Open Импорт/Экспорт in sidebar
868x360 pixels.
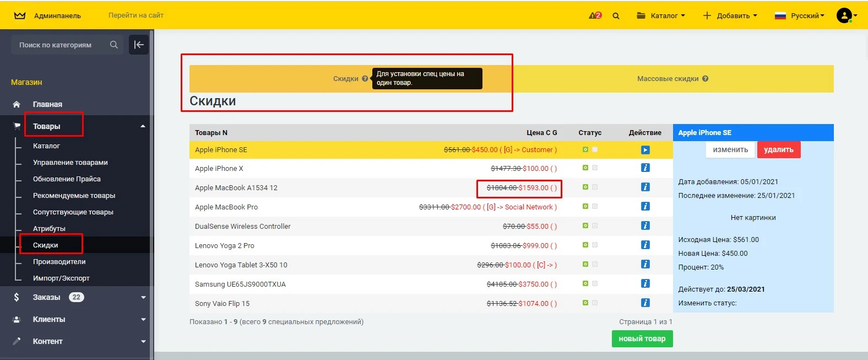[61, 278]
